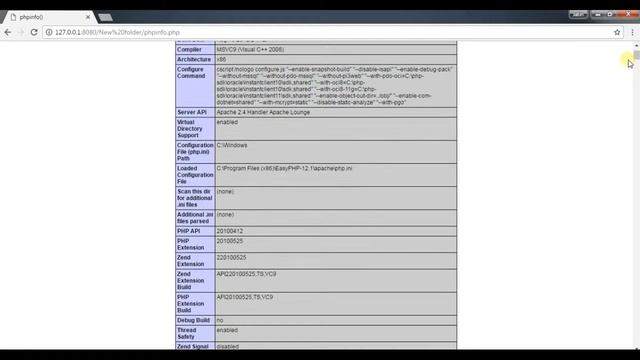Click the browser forward arrow

coord(21,32)
